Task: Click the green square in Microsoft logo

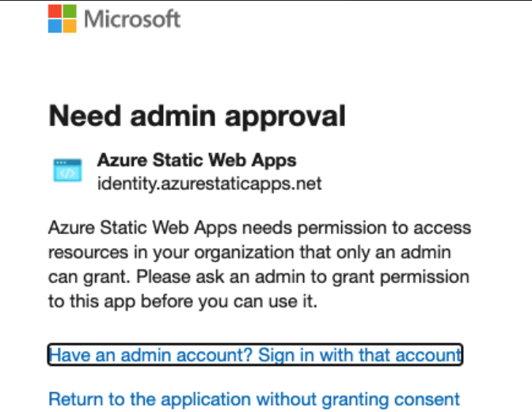Action: pyautogui.click(x=70, y=12)
